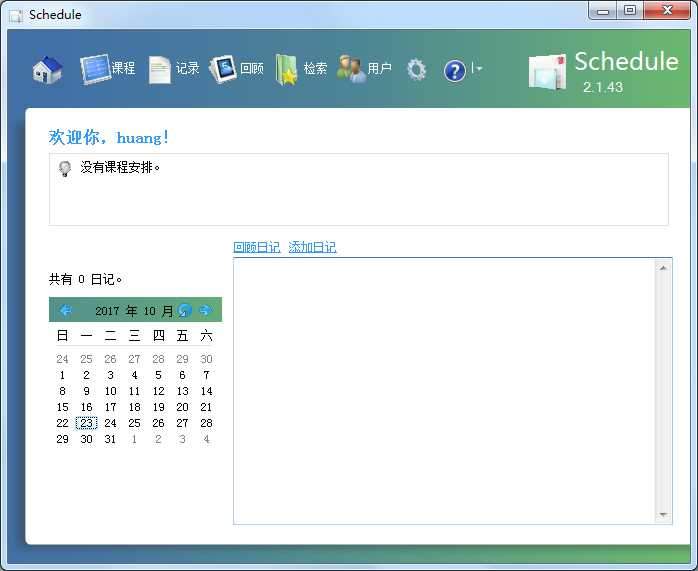Click the blue help question mark icon
This screenshot has width=698, height=571.
pos(455,70)
